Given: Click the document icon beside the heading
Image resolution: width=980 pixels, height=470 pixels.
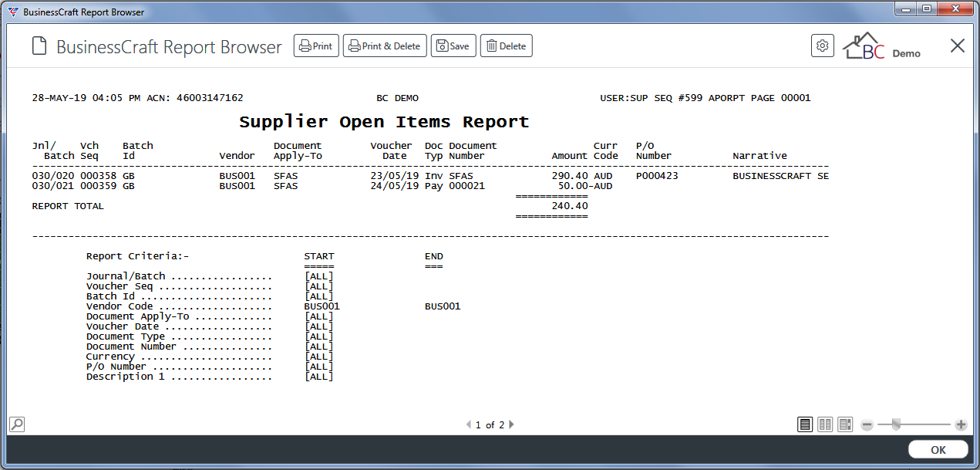Looking at the screenshot, I should (39, 46).
